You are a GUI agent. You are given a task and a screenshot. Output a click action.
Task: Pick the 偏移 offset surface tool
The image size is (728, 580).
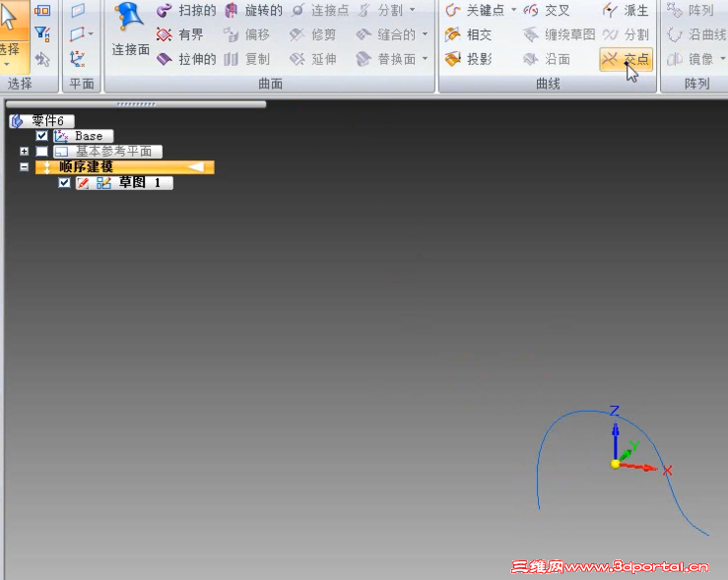pyautogui.click(x=246, y=34)
